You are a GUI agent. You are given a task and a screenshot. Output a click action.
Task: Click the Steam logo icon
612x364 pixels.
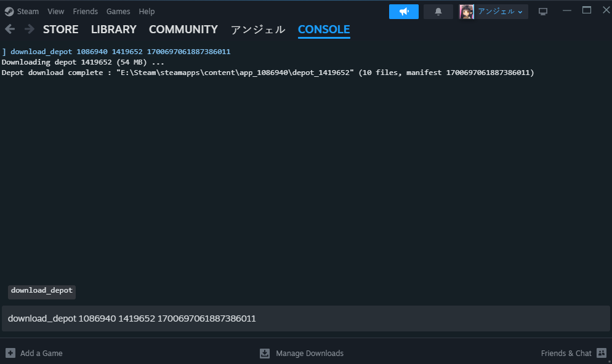pyautogui.click(x=9, y=12)
